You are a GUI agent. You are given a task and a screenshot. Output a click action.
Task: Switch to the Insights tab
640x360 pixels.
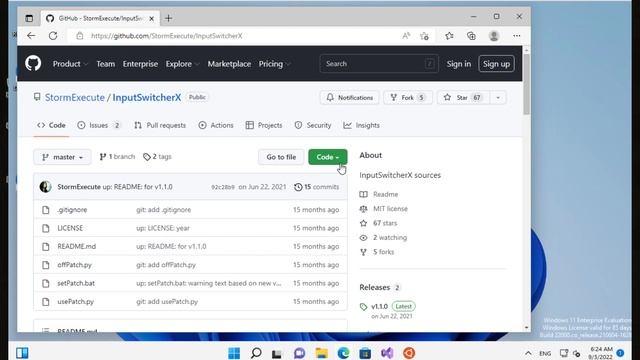pyautogui.click(x=361, y=125)
